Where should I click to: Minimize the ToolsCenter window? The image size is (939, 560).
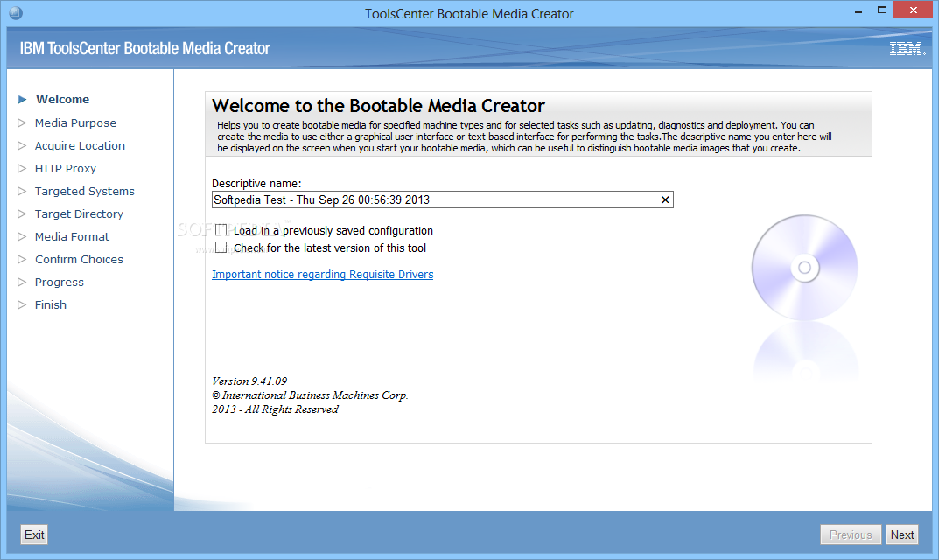(858, 11)
